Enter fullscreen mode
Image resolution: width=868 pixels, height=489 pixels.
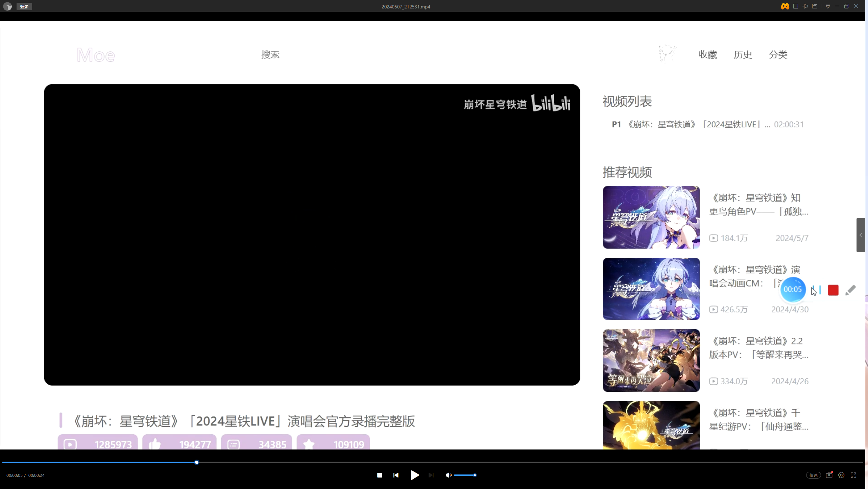853,475
